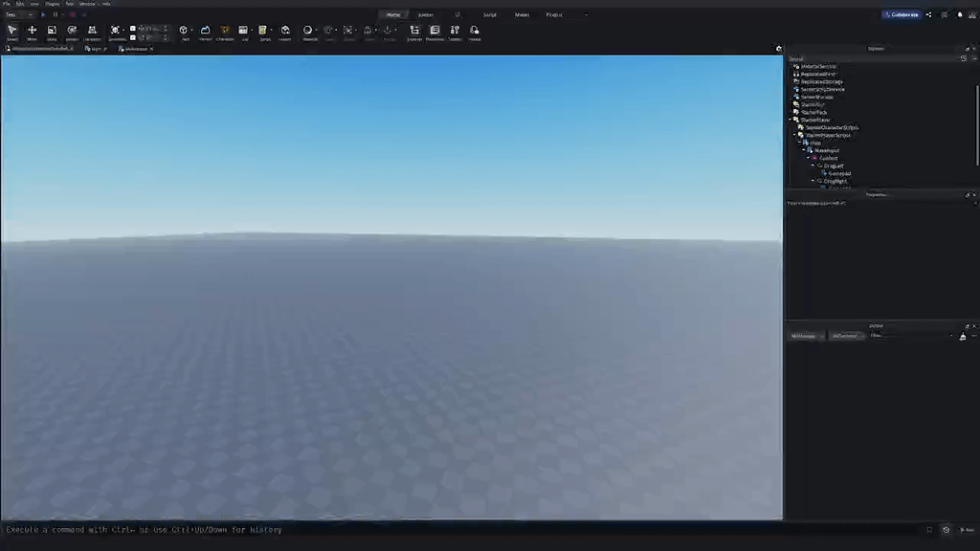
Task: Open the Toolbox from toolbar
Action: coord(455,30)
